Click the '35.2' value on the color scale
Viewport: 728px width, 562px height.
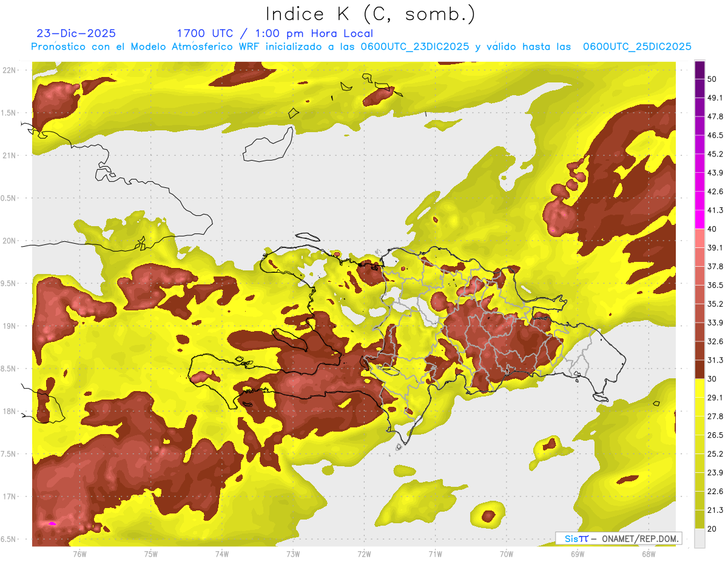[x=715, y=304]
